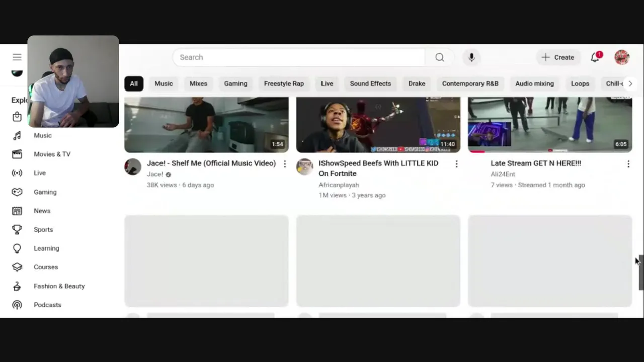Click the Learning lightbulb icon
The image size is (644, 362).
(x=17, y=248)
